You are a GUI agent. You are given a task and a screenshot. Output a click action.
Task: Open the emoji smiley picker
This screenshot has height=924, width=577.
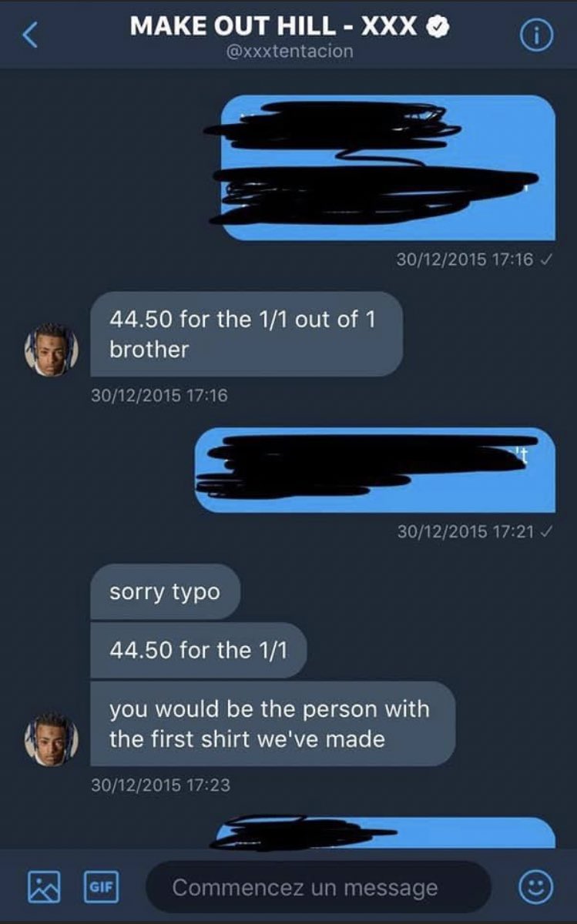point(535,888)
